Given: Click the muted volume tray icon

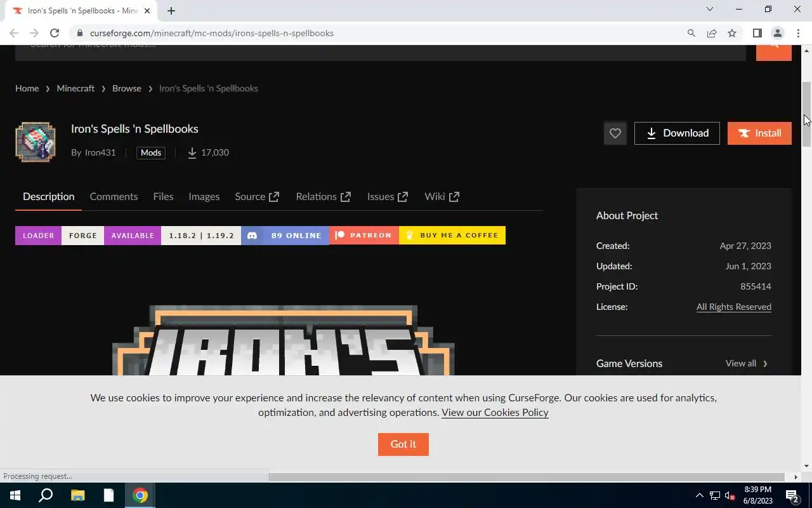Looking at the screenshot, I should click(730, 495).
